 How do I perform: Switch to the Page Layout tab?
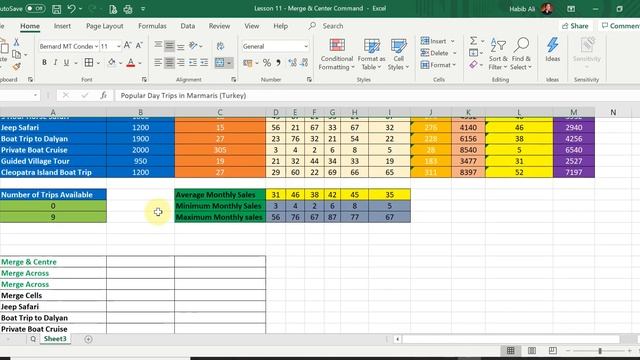[x=104, y=26]
